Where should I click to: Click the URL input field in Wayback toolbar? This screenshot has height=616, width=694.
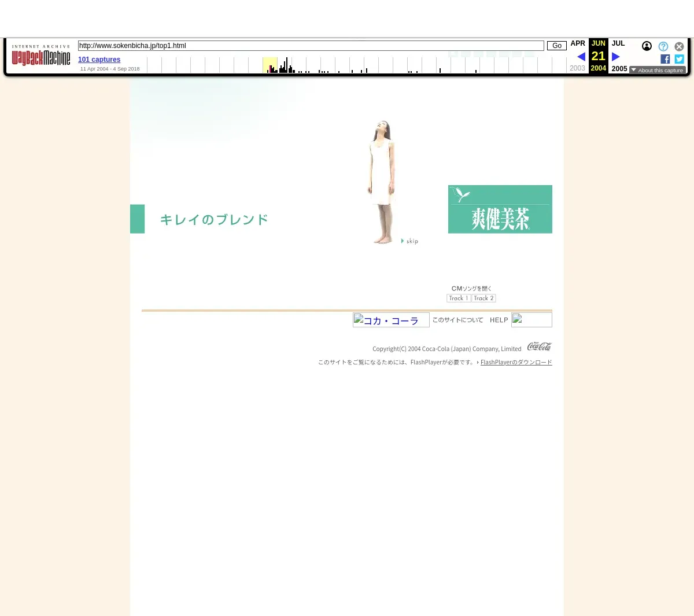tap(311, 46)
